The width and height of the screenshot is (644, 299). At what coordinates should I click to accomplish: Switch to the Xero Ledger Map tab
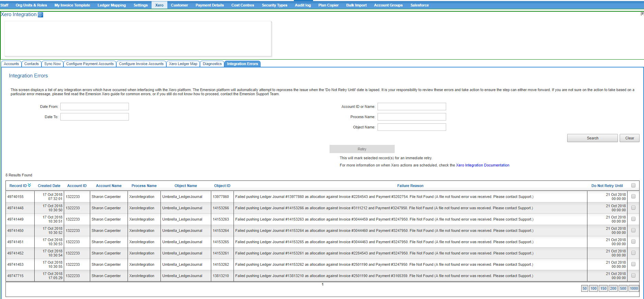tap(183, 64)
